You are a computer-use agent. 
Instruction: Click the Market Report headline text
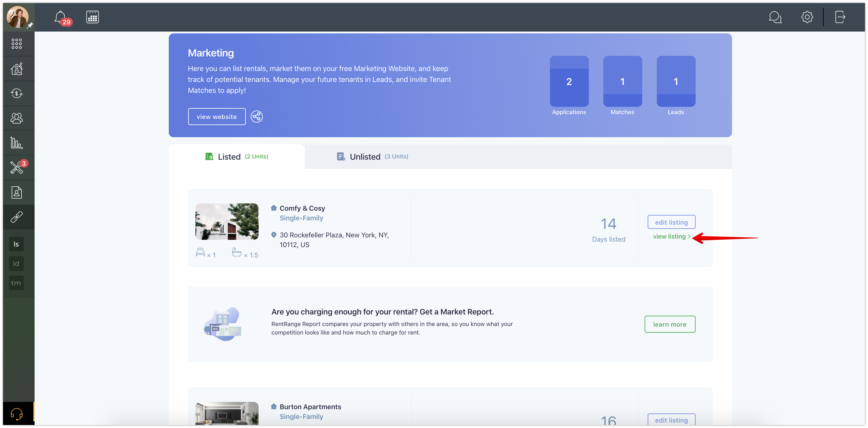[x=382, y=312]
